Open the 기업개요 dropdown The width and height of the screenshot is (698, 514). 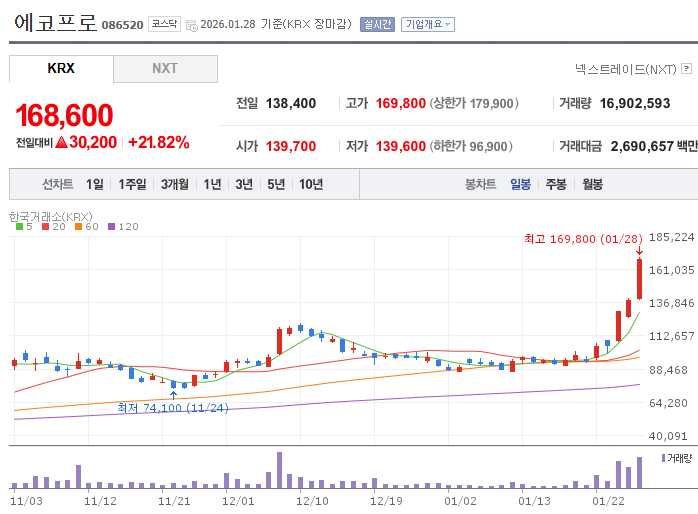tap(428, 24)
